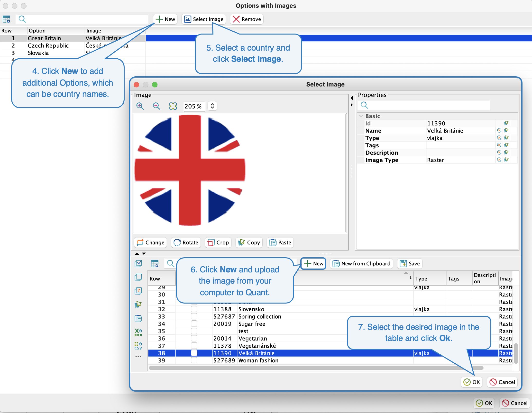Export the image table to Excel
532x413 pixels.
[138, 332]
